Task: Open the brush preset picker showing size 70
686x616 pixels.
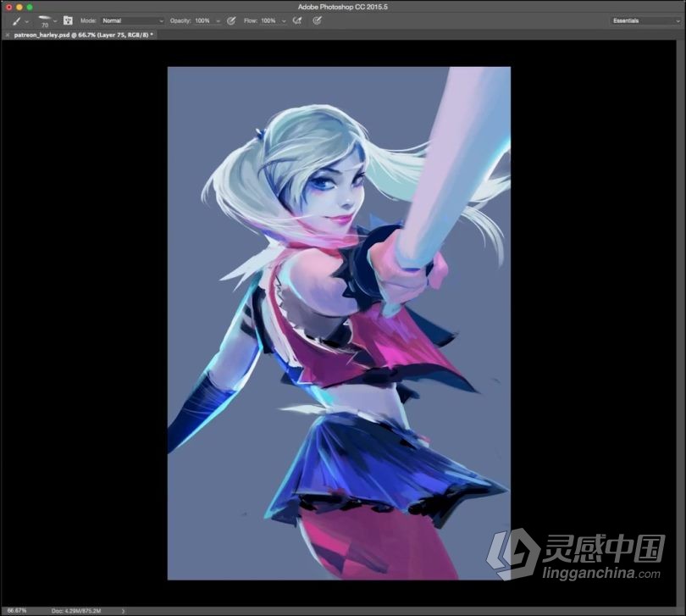Action: [45, 21]
